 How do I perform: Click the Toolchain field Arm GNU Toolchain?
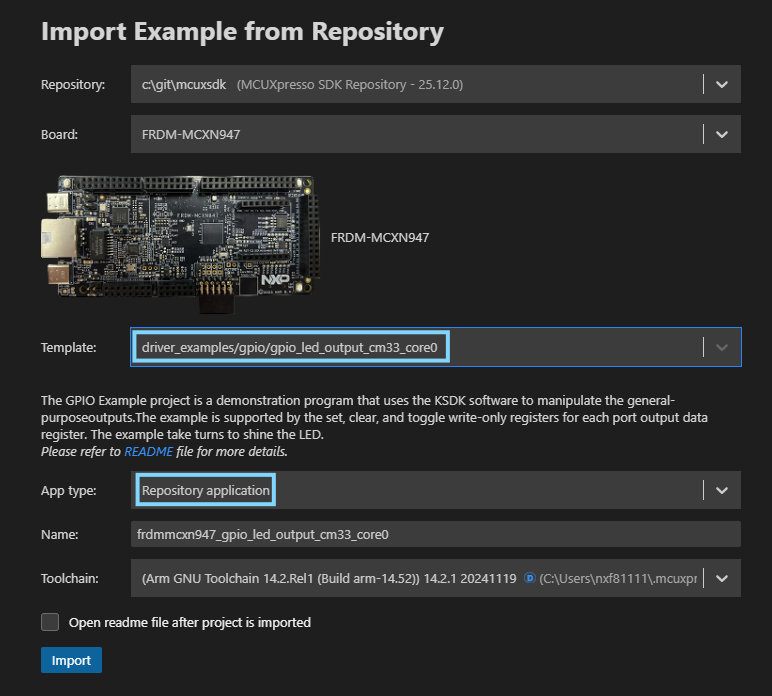click(436, 578)
